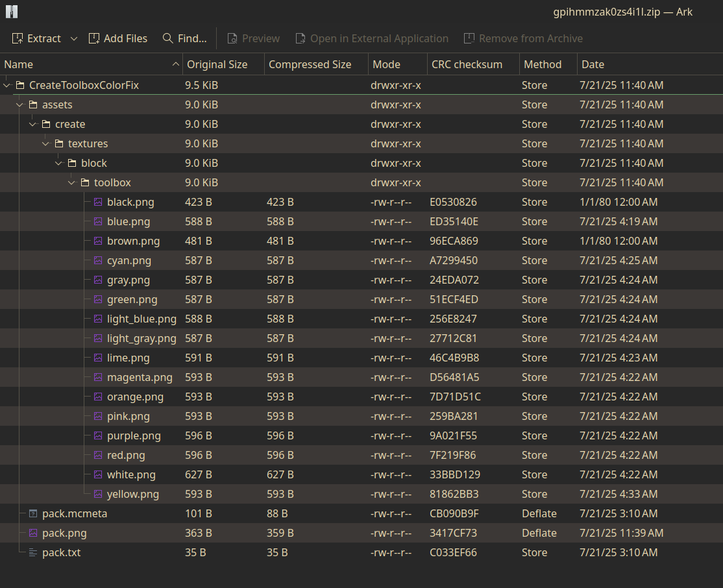The width and height of the screenshot is (723, 588).
Task: Select the orange.png file name
Action: 135,397
